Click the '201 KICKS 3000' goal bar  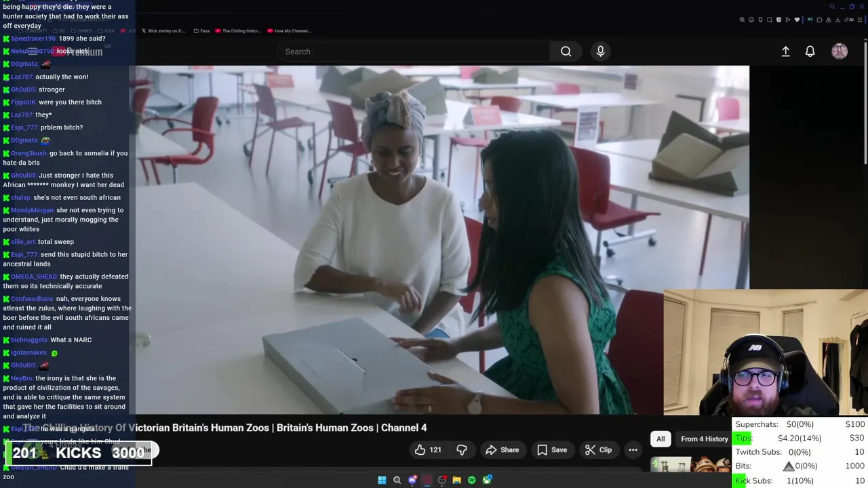pos(79,453)
